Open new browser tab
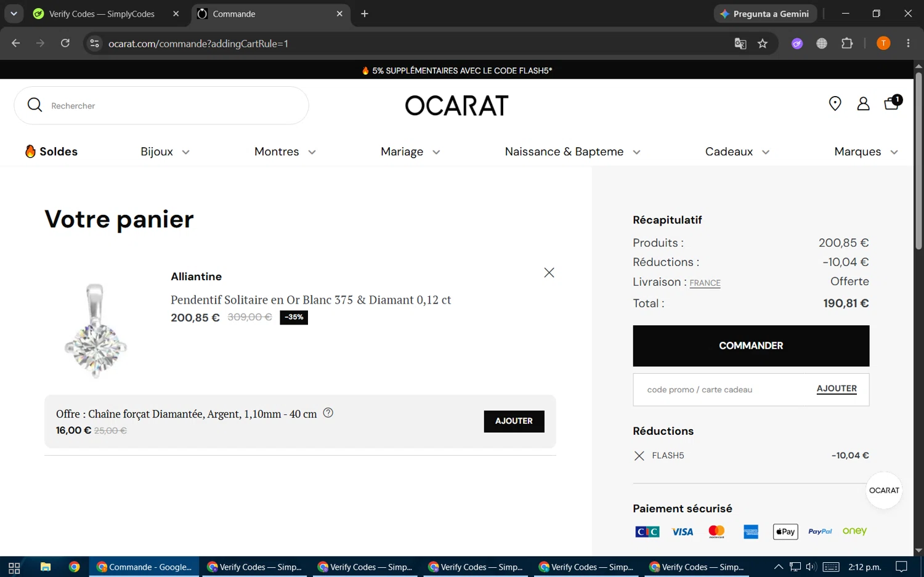This screenshot has height=577, width=924. (x=365, y=14)
